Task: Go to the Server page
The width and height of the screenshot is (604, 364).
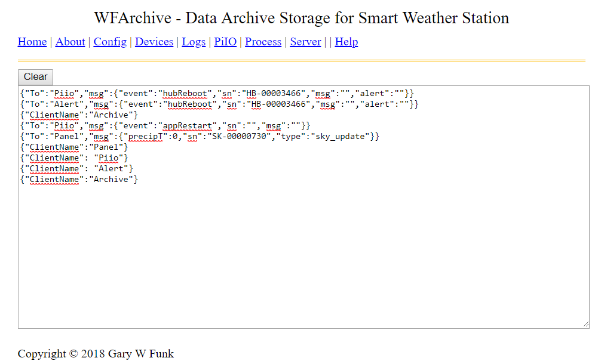Action: click(x=305, y=42)
